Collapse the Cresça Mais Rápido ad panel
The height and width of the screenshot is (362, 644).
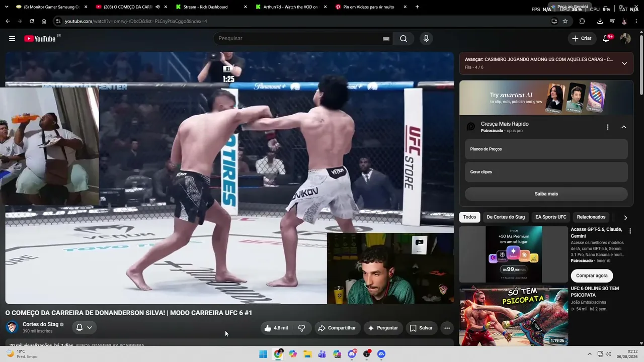[x=624, y=127]
